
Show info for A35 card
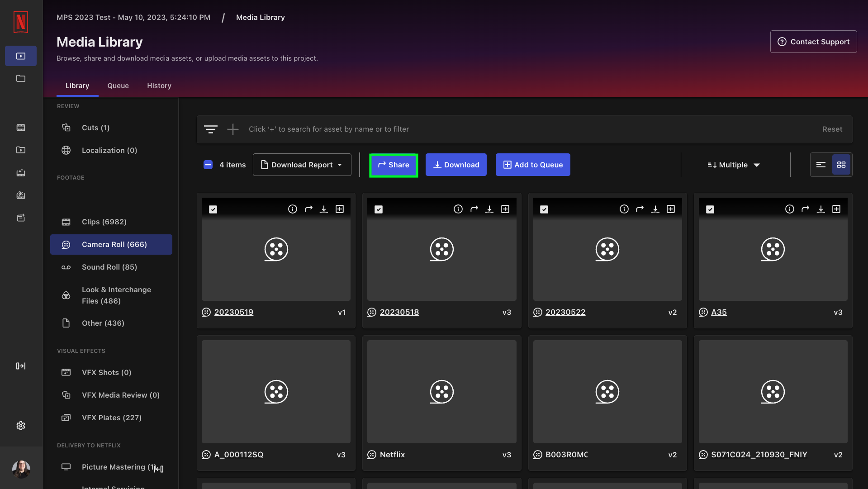tap(790, 209)
